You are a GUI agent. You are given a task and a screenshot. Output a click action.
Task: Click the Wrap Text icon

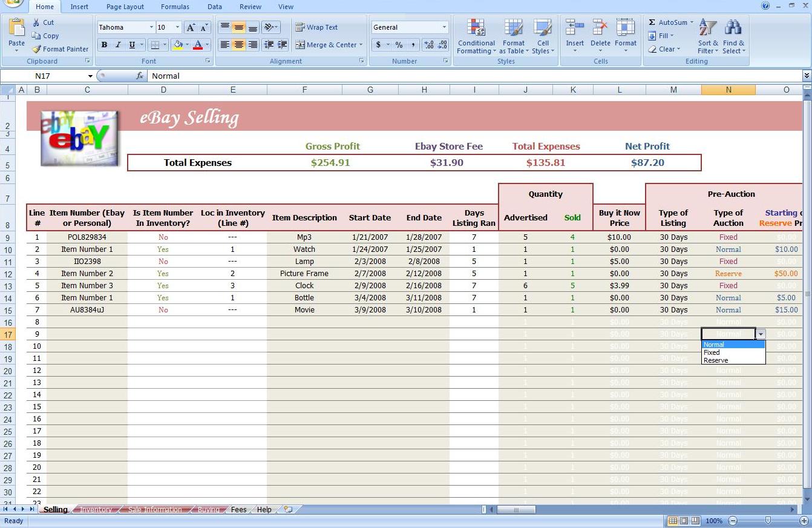coord(316,27)
